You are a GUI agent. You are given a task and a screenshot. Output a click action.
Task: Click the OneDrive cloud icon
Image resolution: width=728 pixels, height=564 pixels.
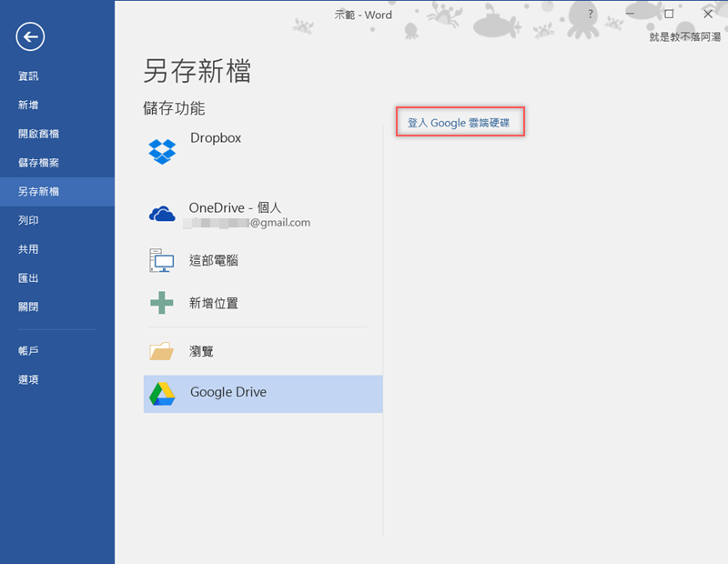(x=162, y=214)
